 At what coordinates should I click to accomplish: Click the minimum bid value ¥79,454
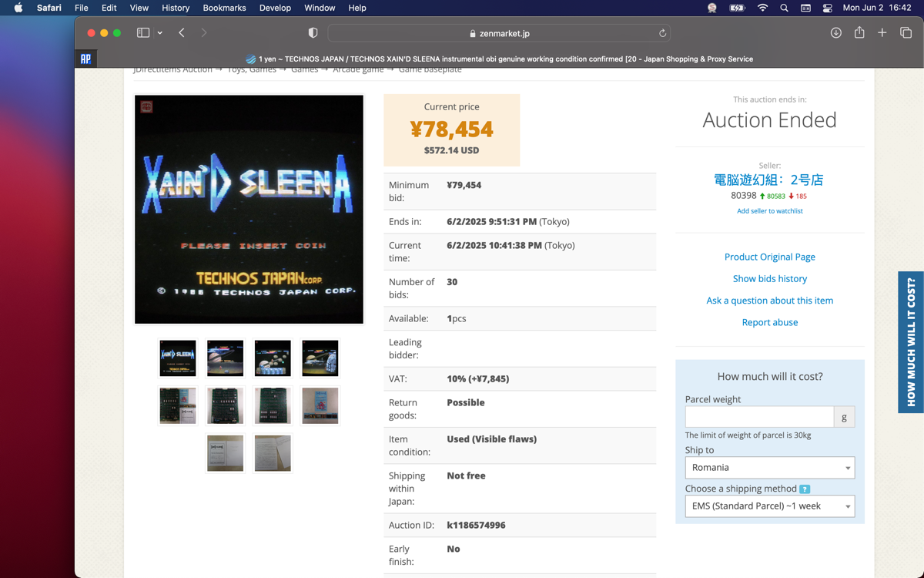tap(464, 185)
